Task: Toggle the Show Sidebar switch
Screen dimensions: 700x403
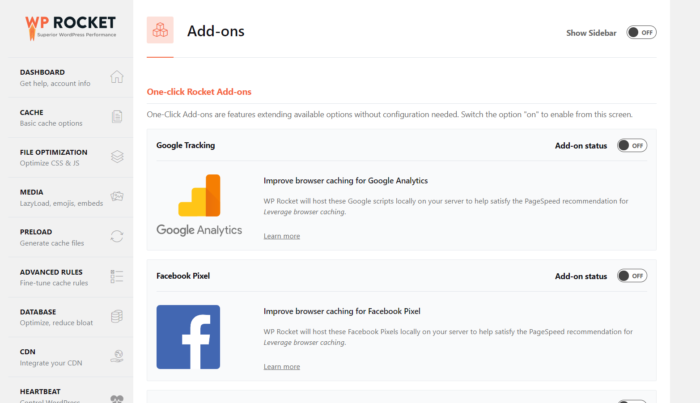Action: click(641, 33)
